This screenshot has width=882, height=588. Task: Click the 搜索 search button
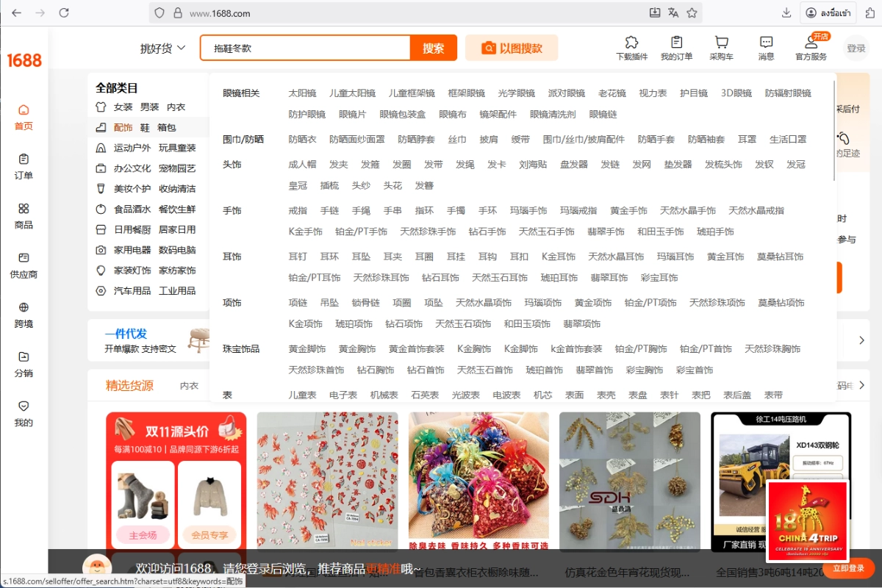(434, 49)
